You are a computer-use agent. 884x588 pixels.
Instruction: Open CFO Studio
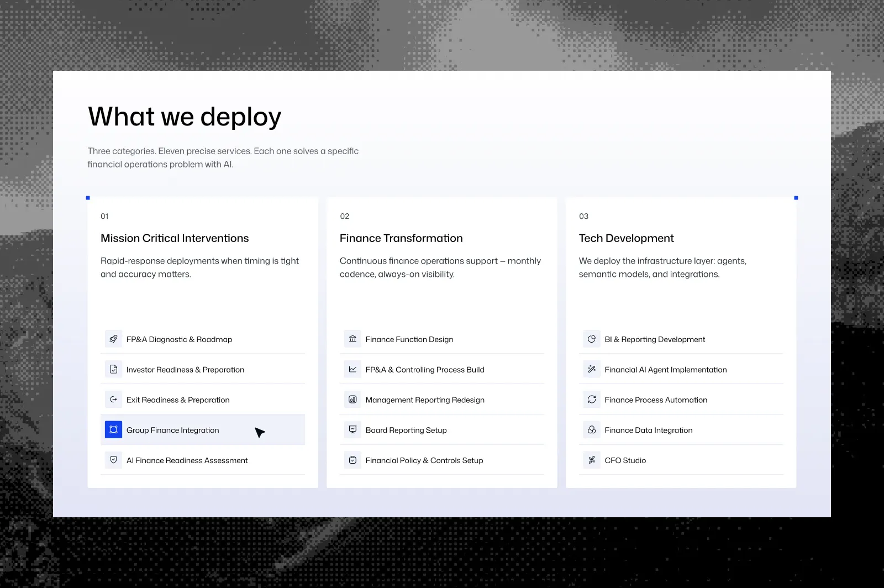coord(681,460)
